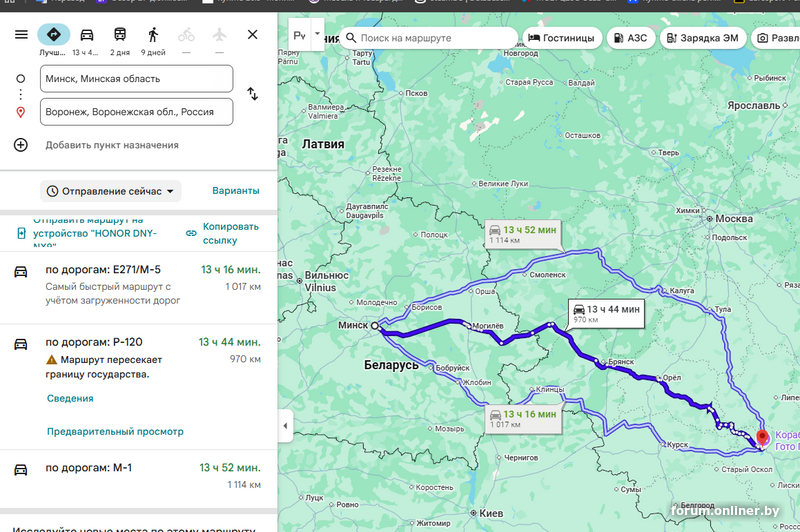Expand the language 'Ру' dropdown arrow

tap(317, 34)
